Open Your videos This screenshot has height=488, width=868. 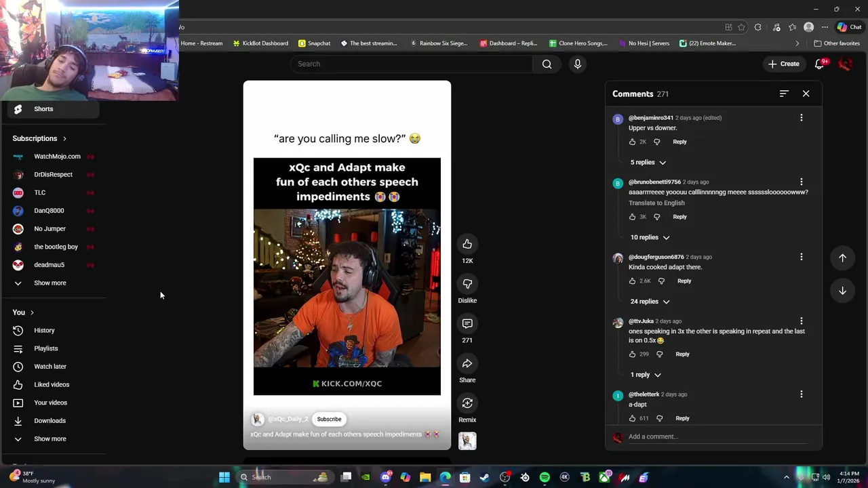click(54, 403)
